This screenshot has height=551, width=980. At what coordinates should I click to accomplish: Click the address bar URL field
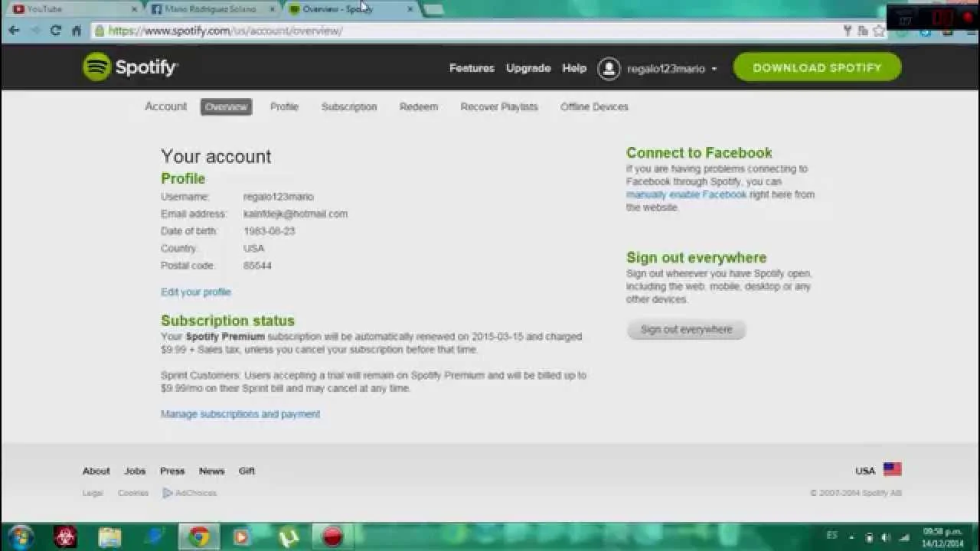[467, 31]
